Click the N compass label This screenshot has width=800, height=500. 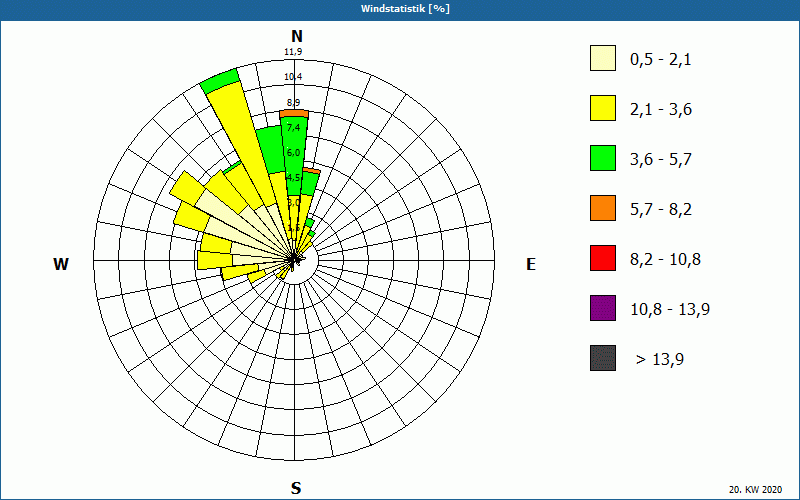coord(296,36)
